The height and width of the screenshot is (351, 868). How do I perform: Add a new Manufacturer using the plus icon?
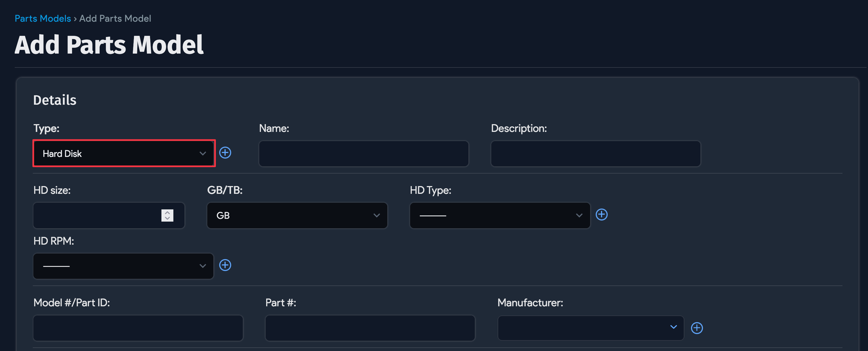pos(697,327)
